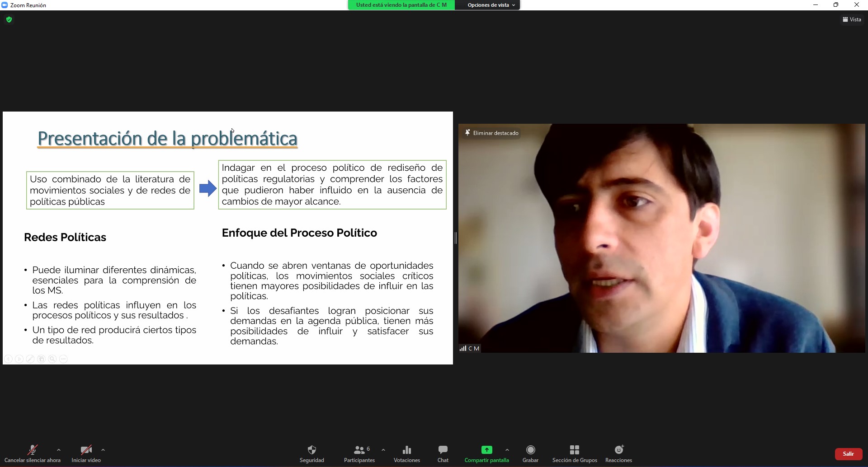Click Eliminar destacado to remove the spotlight
Viewport: 868px width, 467px height.
(x=495, y=133)
